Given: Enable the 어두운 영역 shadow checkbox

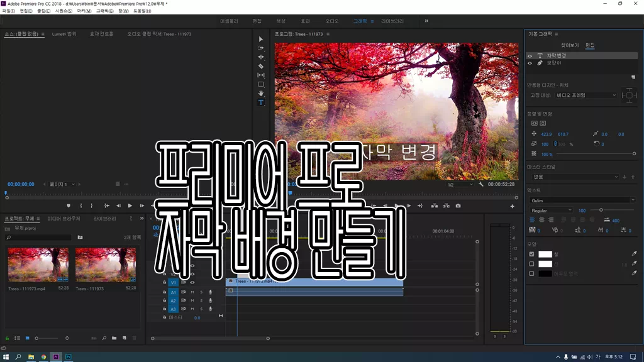Looking at the screenshot, I should (531, 273).
